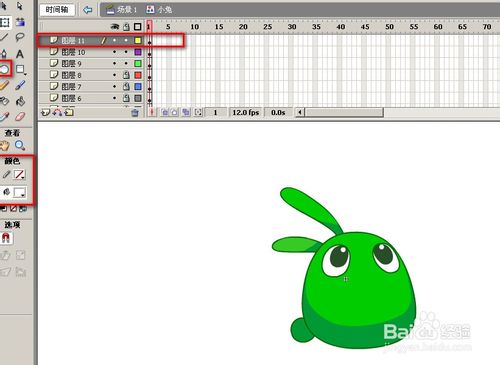Click the horizontal timeline scrollbar thumb
The width and height of the screenshot is (500, 365).
point(344,112)
